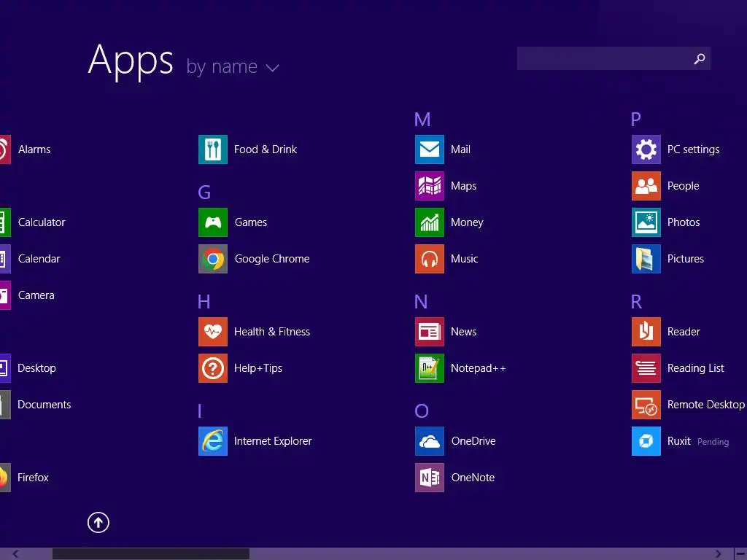Jump to letter P group header
The image size is (747, 560).
coord(636,120)
